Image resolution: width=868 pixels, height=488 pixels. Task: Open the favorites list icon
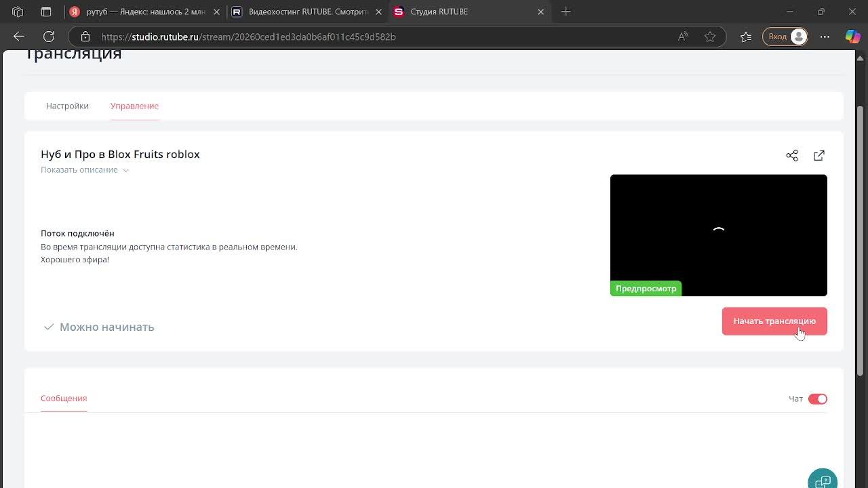click(x=746, y=37)
